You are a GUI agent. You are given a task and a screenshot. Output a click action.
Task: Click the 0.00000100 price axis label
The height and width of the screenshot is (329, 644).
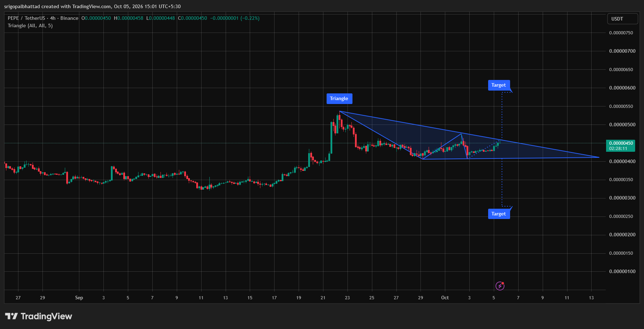pyautogui.click(x=622, y=271)
